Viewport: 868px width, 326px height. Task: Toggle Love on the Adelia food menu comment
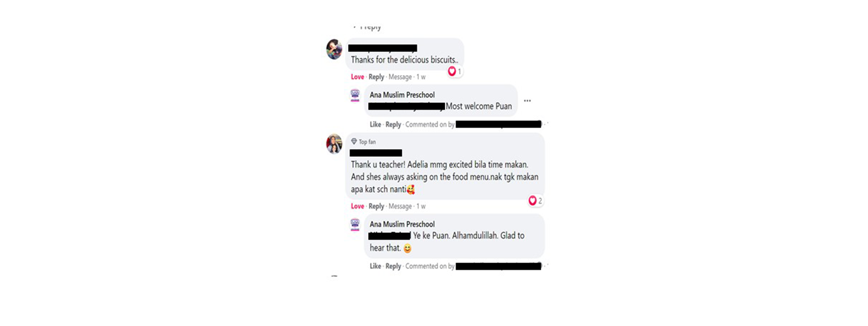point(357,206)
